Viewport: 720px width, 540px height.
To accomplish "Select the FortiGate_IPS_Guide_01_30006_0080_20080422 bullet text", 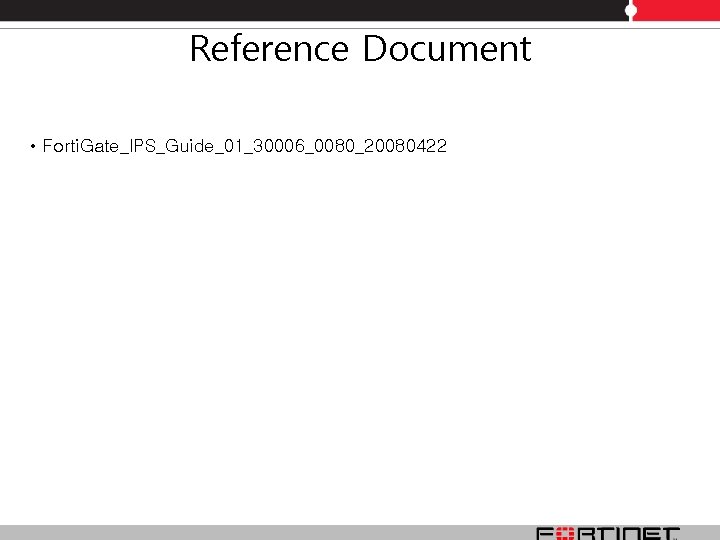I will tap(244, 146).
